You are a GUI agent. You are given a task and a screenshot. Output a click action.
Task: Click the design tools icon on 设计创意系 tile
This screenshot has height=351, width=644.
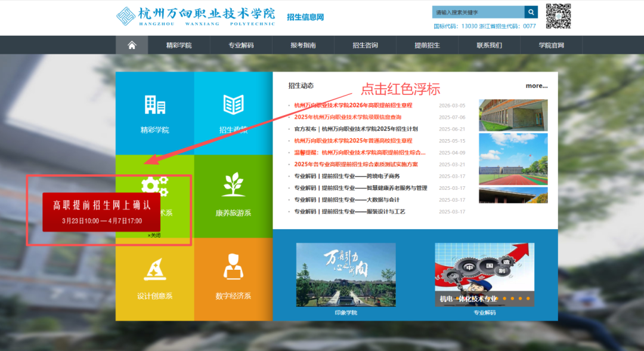155,269
